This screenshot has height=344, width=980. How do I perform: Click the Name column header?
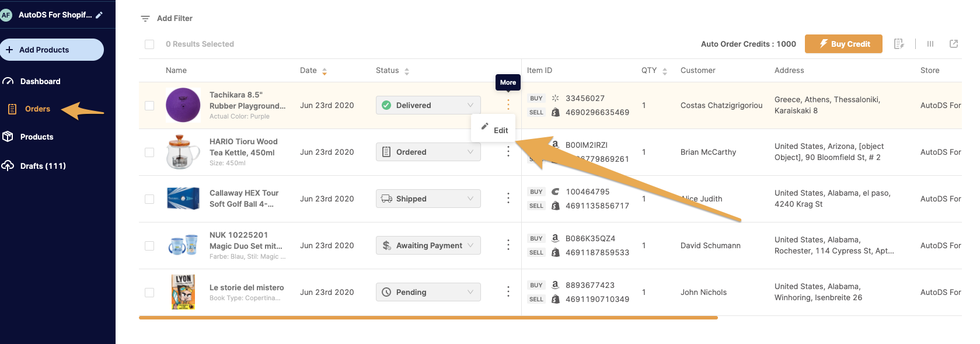coord(176,70)
